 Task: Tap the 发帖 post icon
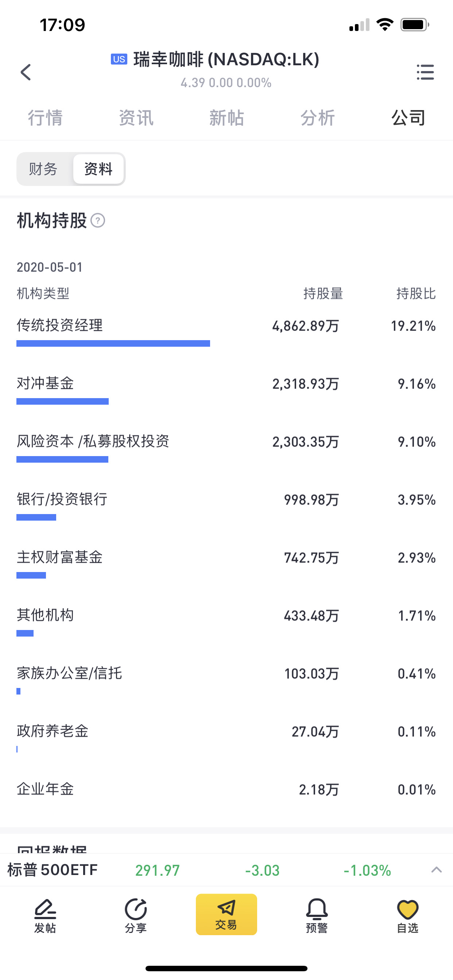pyautogui.click(x=45, y=916)
